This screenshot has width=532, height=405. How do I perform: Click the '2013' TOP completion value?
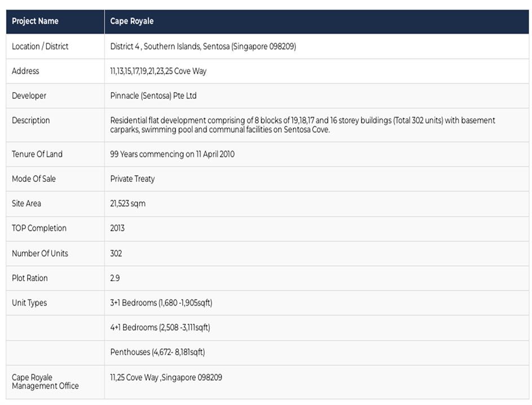tap(117, 228)
